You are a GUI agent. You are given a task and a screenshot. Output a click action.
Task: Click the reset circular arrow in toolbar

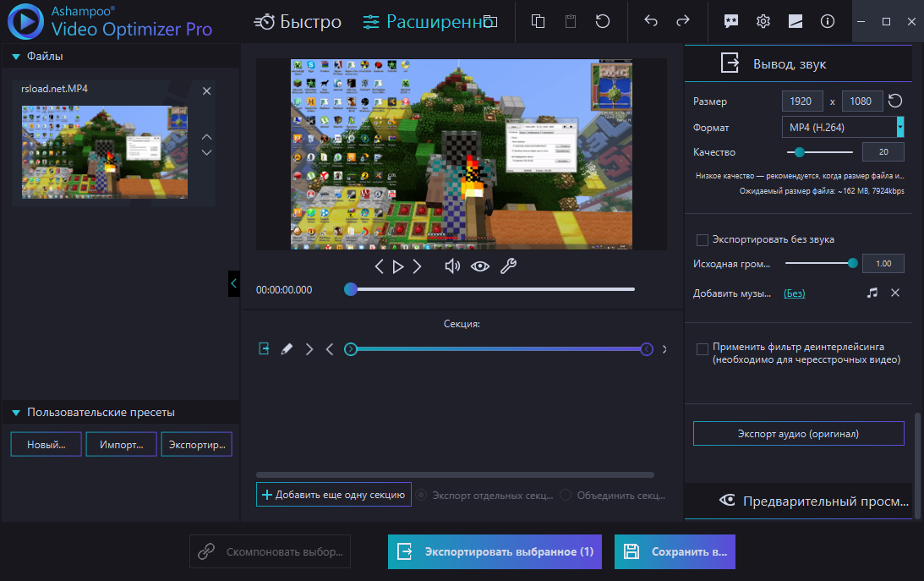602,22
